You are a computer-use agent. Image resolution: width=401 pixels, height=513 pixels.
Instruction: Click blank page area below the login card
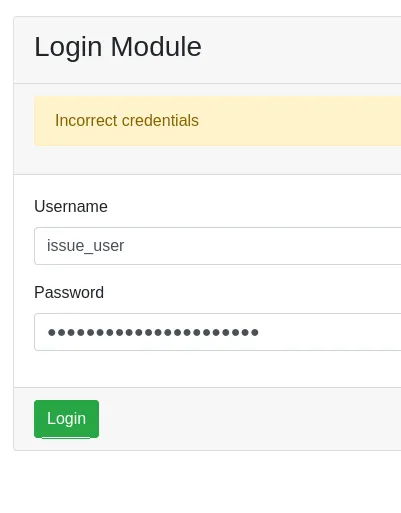tap(200, 482)
